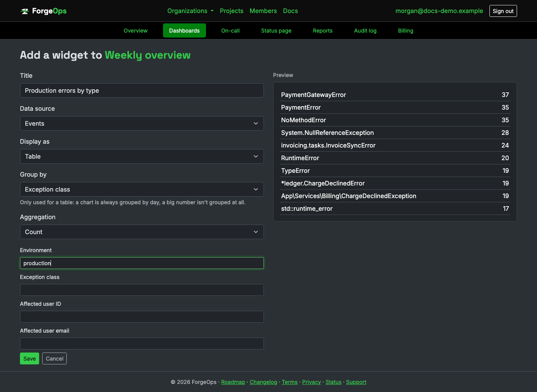Switch to the Overview tab

coord(135,31)
